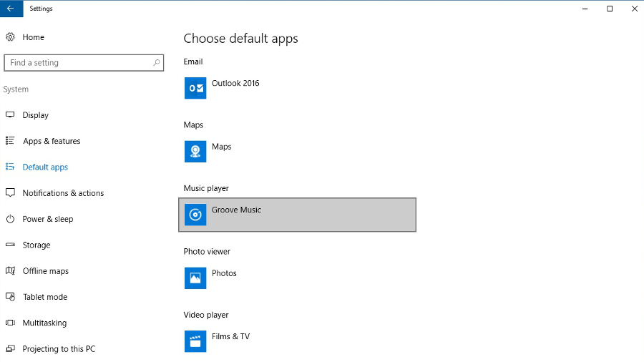Open Tablet mode label
Screen dimensions: 644x362
click(x=45, y=297)
